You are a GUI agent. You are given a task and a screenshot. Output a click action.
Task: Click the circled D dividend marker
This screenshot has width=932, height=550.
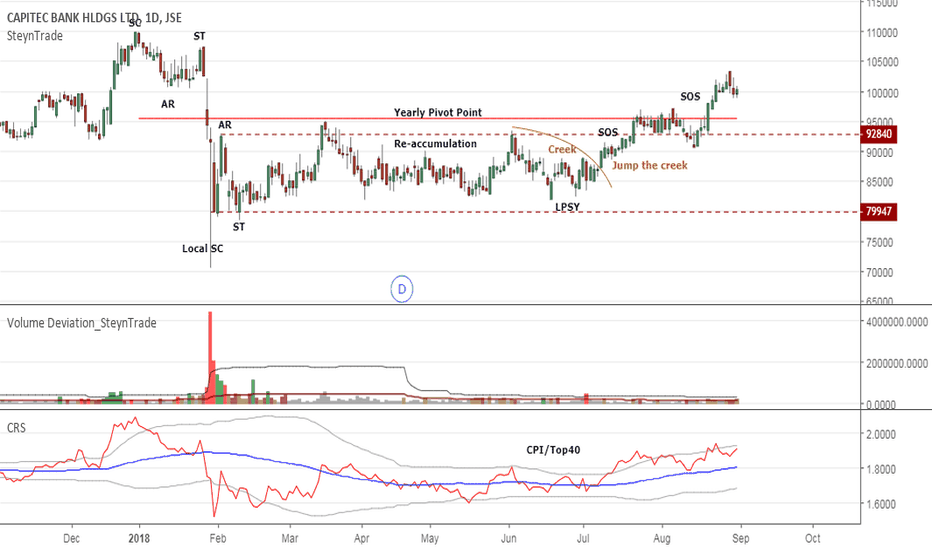pyautogui.click(x=402, y=290)
